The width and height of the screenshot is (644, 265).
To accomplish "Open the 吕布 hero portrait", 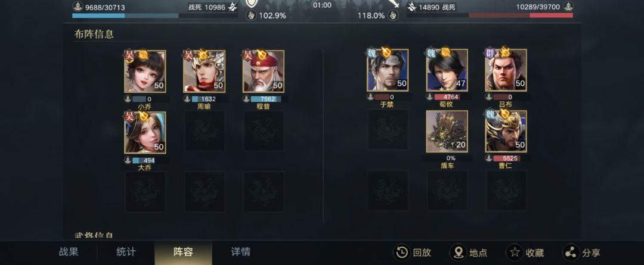I will 506,70.
